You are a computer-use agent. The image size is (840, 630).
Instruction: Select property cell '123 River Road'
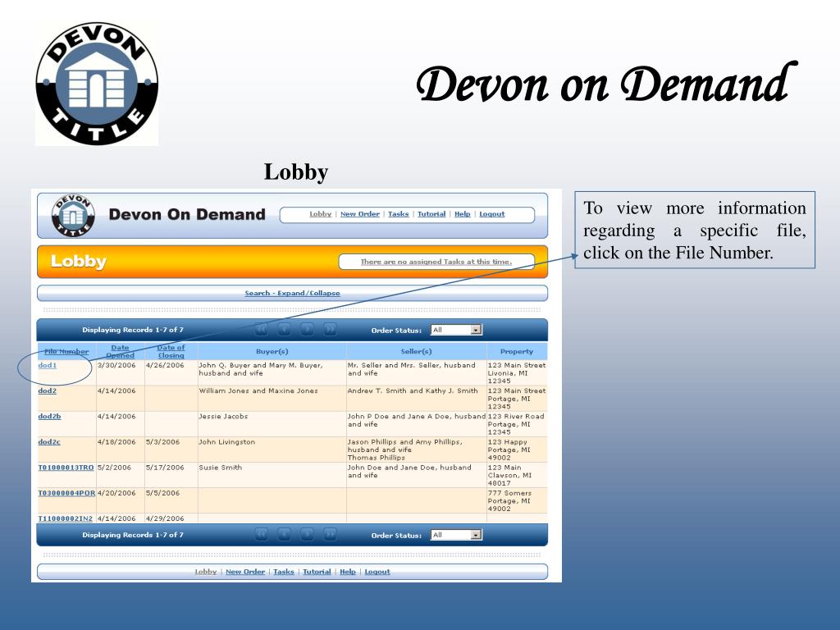click(x=516, y=424)
